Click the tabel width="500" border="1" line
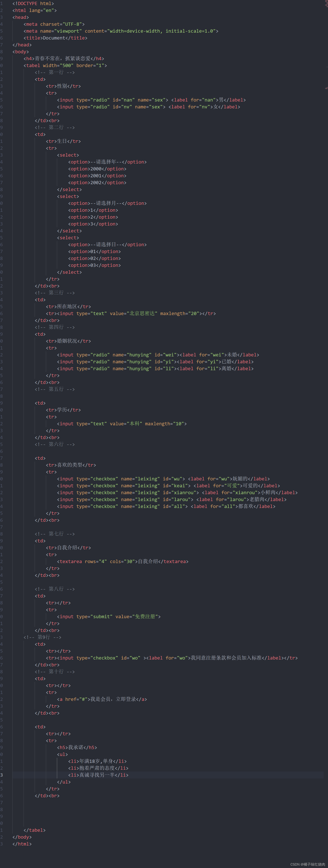 pos(65,65)
